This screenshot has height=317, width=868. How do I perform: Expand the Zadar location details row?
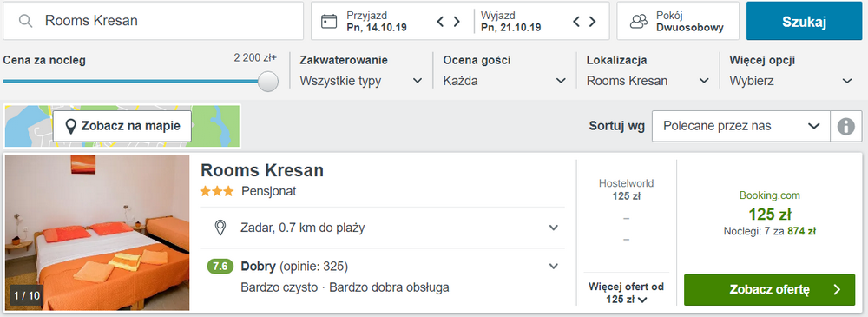[383, 228]
